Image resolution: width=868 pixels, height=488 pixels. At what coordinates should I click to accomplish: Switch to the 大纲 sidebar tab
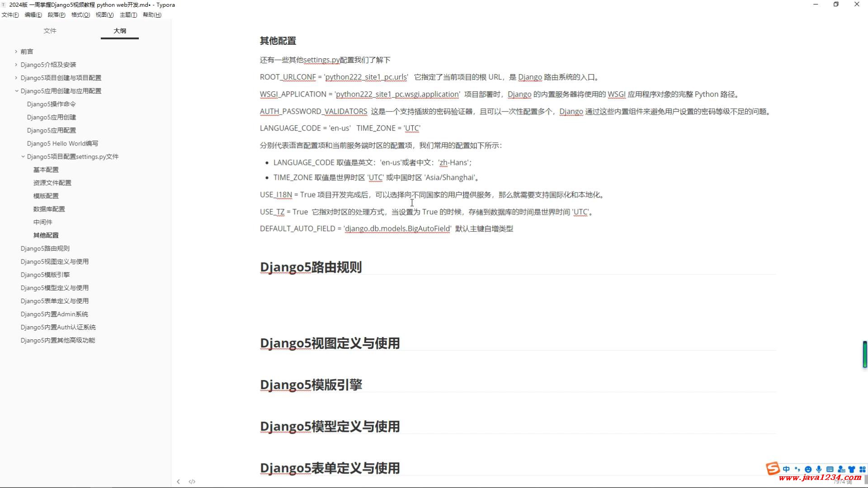point(120,31)
